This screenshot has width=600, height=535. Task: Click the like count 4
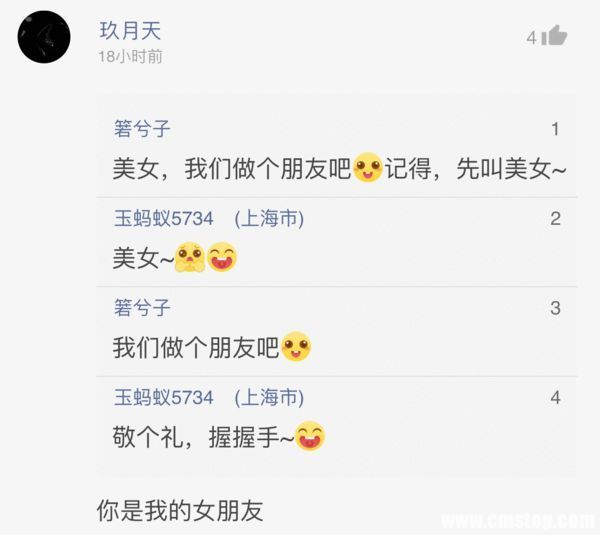point(532,38)
